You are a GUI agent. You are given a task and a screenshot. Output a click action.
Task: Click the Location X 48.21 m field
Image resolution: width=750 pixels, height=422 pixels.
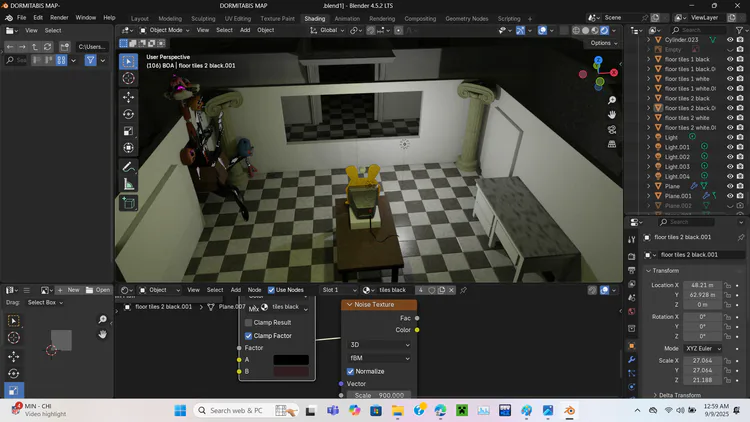coord(703,285)
